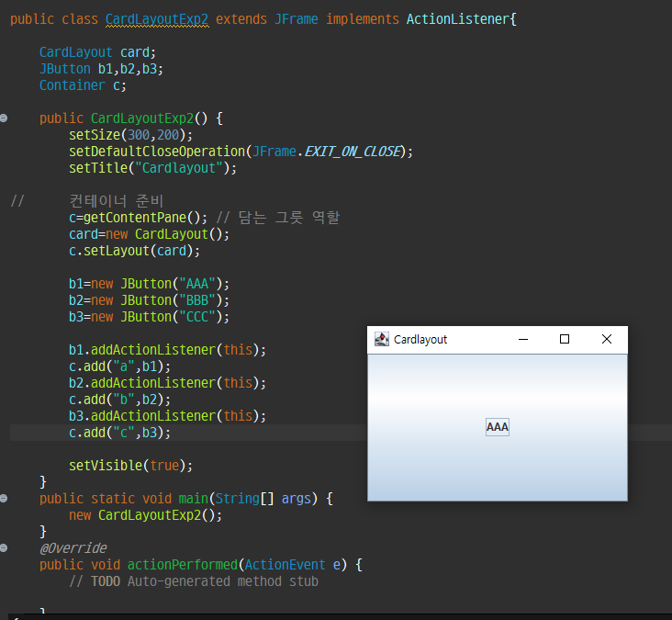Click the JFrame superclass name in header
Viewport: 672px width, 620px height.
(x=297, y=19)
